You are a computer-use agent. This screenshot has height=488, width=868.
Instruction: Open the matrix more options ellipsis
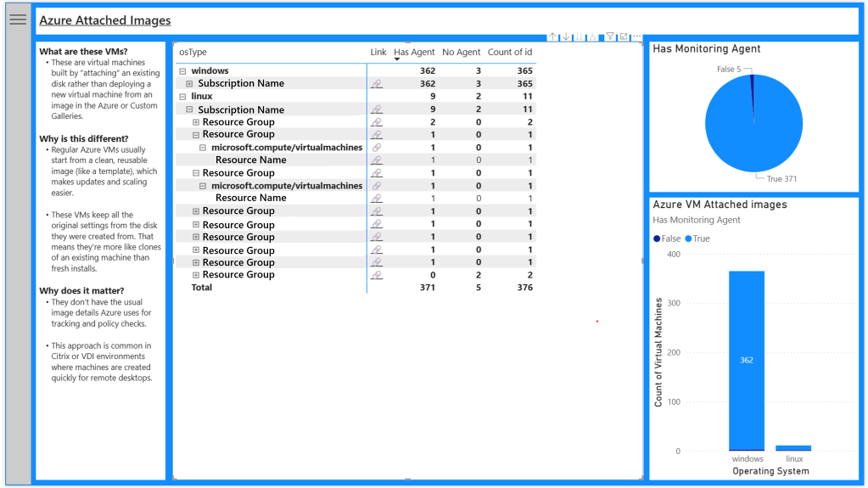click(x=636, y=36)
